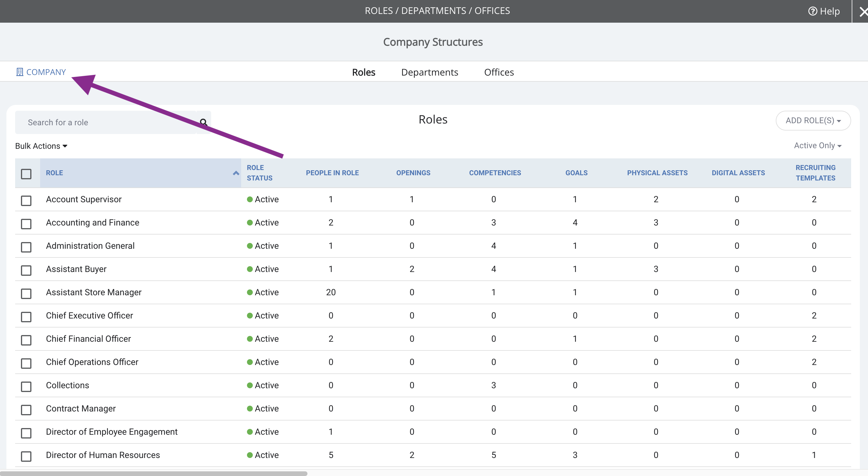Open the Help link icon
Screen dimensions: 868x476
[x=812, y=11]
